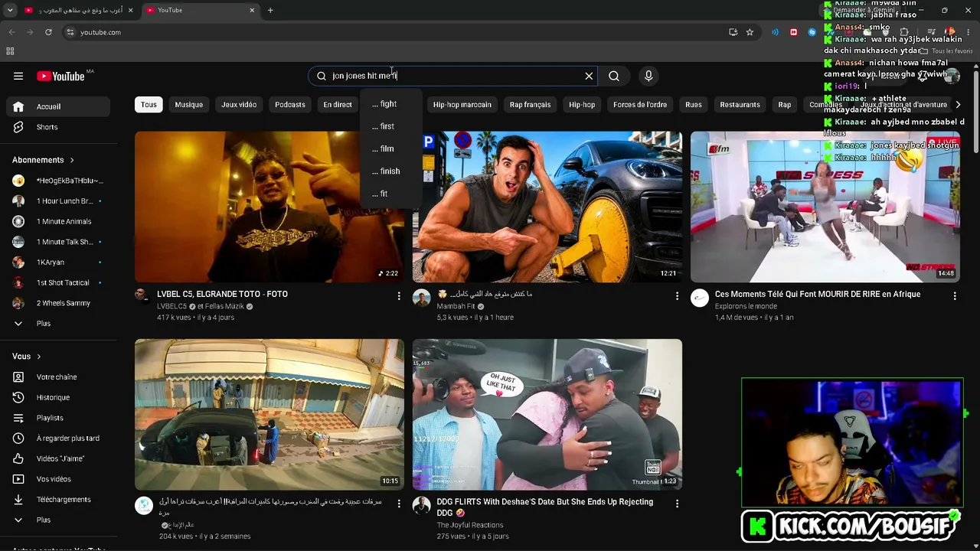
Task: Click The Joyful Reactions channel avatar
Action: pos(422,505)
